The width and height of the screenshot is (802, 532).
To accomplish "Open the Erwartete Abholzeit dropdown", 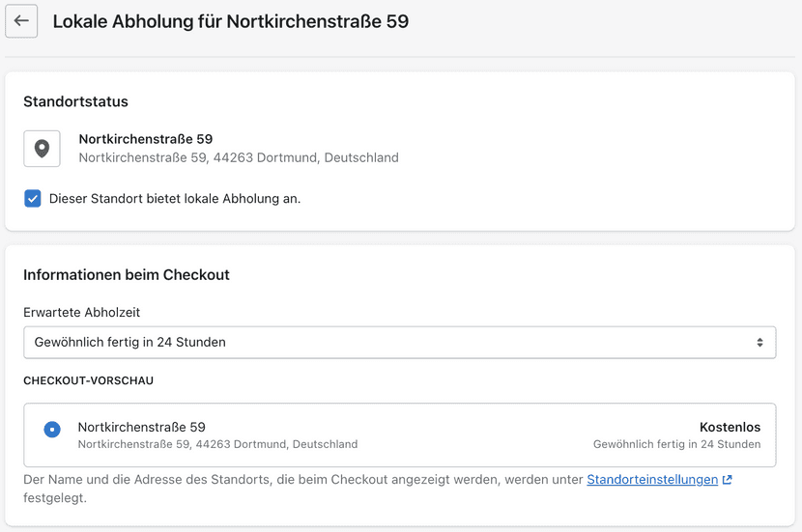I will (x=399, y=343).
